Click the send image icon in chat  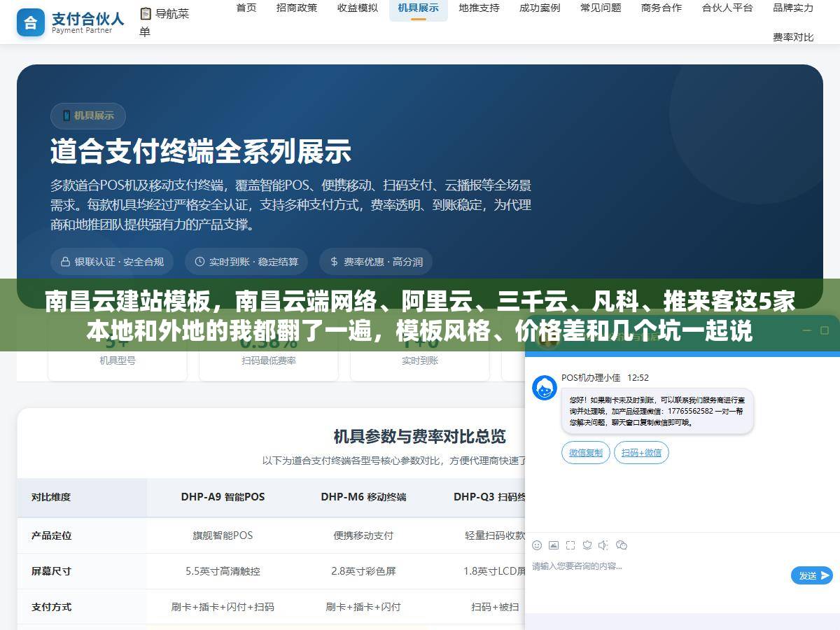pos(554,545)
